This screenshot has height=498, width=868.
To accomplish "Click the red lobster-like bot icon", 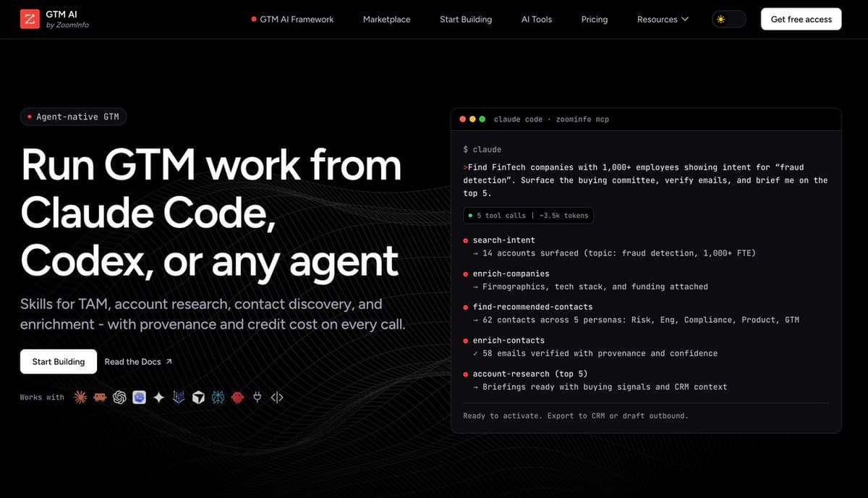I will pyautogui.click(x=237, y=397).
